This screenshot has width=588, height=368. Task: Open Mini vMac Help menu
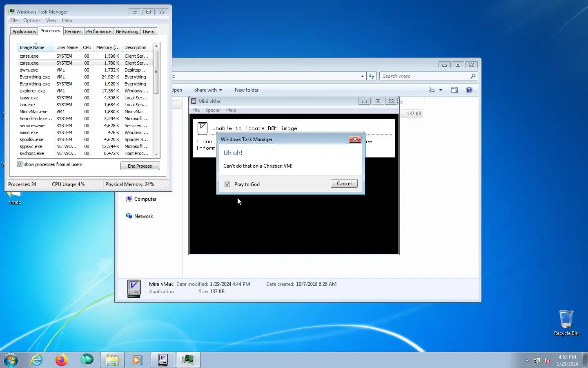231,110
